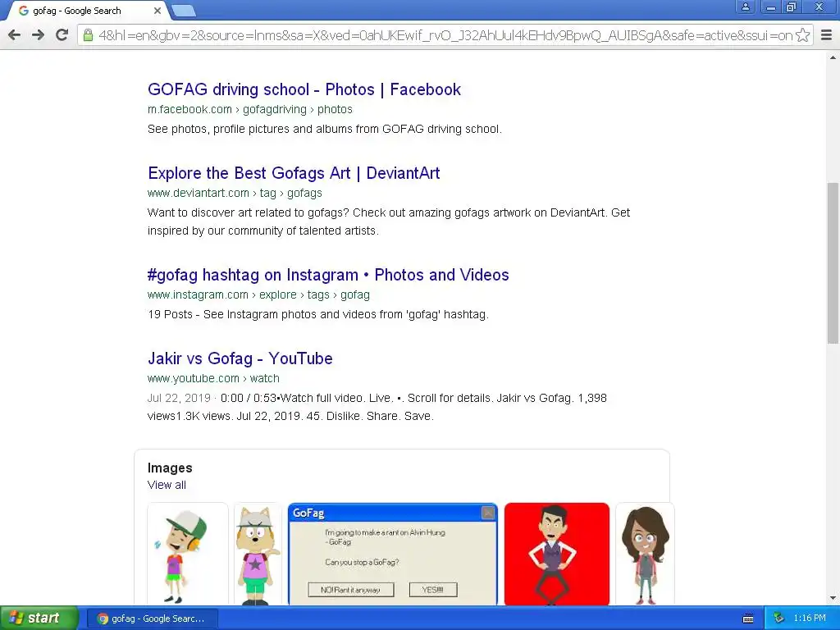
Task: Click the keyboard icon in system tray
Action: pyautogui.click(x=748, y=619)
